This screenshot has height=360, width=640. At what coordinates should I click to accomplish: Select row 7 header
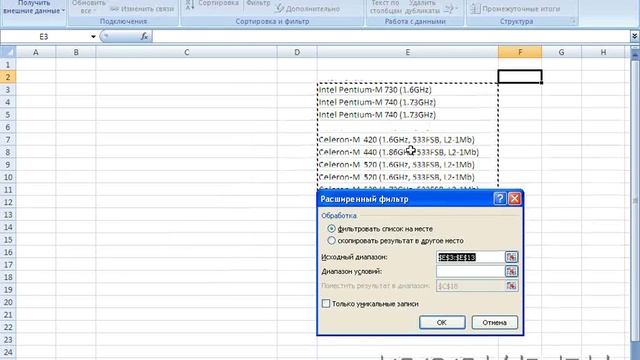point(8,140)
